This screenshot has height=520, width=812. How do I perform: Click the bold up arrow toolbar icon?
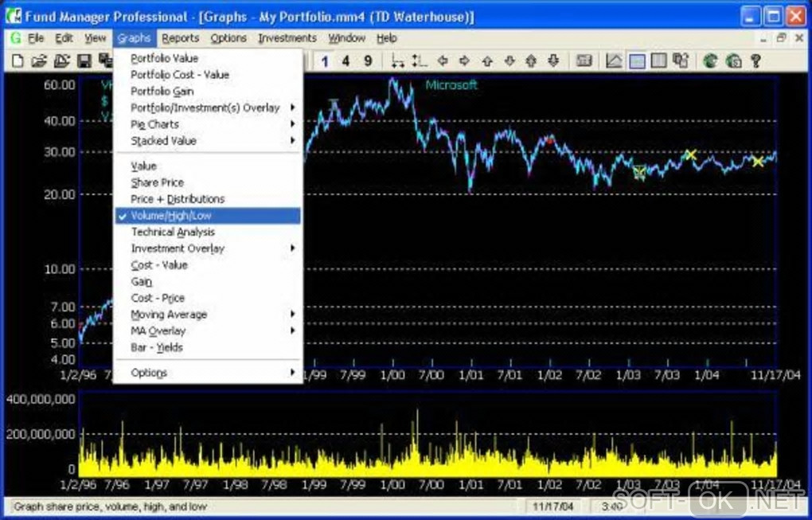(x=531, y=61)
